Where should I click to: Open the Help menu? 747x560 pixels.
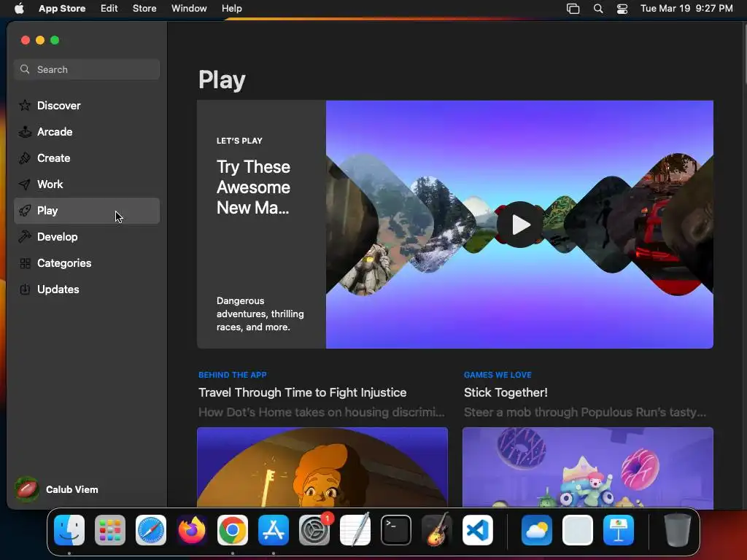[x=231, y=9]
